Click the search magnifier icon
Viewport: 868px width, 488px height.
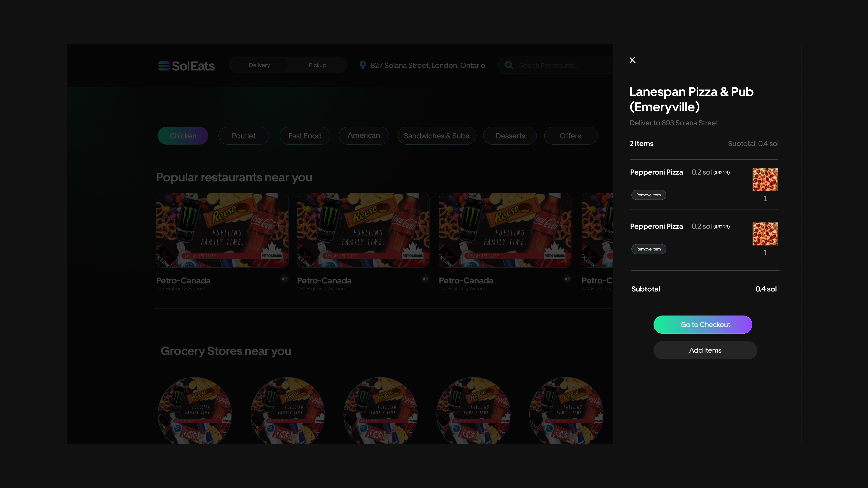click(x=509, y=65)
